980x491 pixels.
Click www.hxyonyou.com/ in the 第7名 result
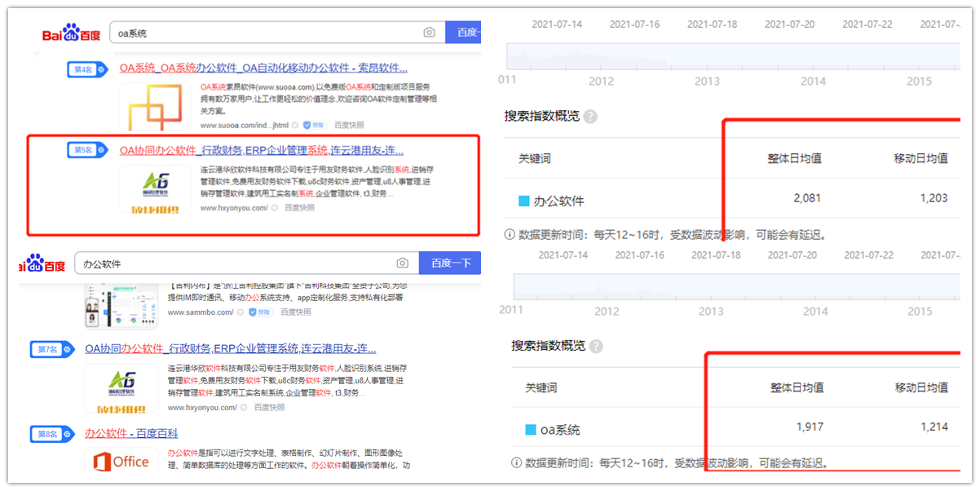click(201, 407)
